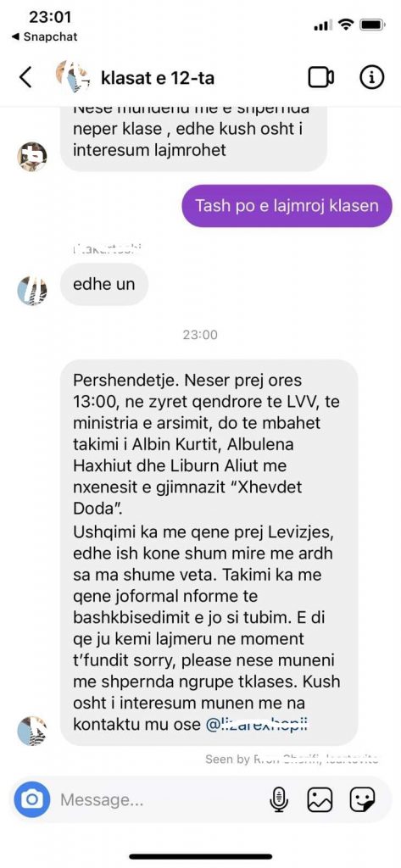
Task: Tap the back arrow in chat header
Action: tap(25, 78)
